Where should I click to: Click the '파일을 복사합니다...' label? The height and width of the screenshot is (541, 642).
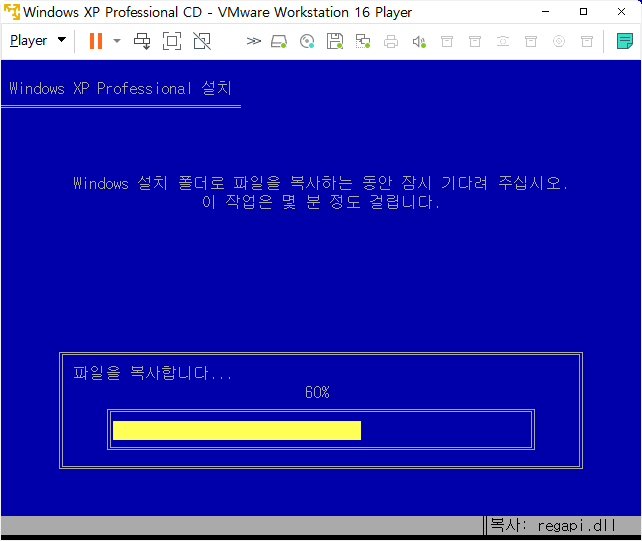152,373
